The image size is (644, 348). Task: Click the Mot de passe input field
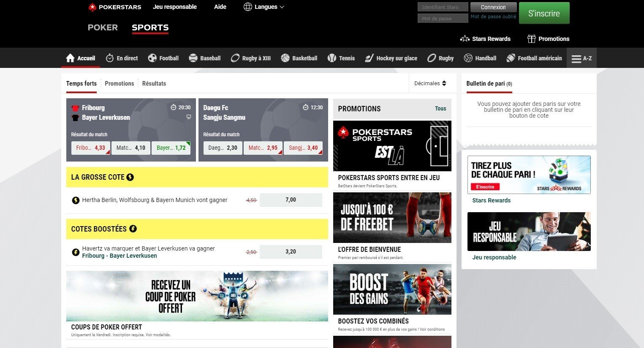pyautogui.click(x=443, y=18)
